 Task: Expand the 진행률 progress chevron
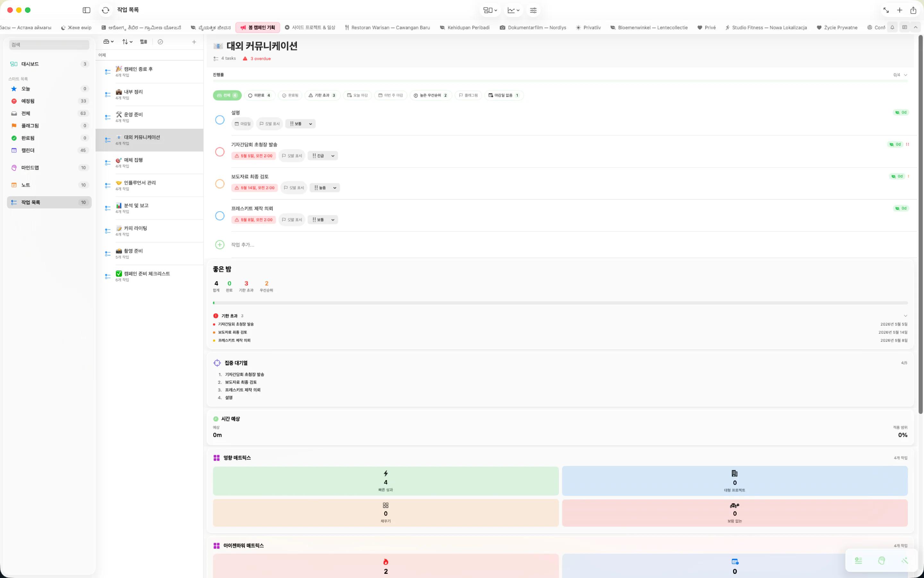tap(905, 75)
